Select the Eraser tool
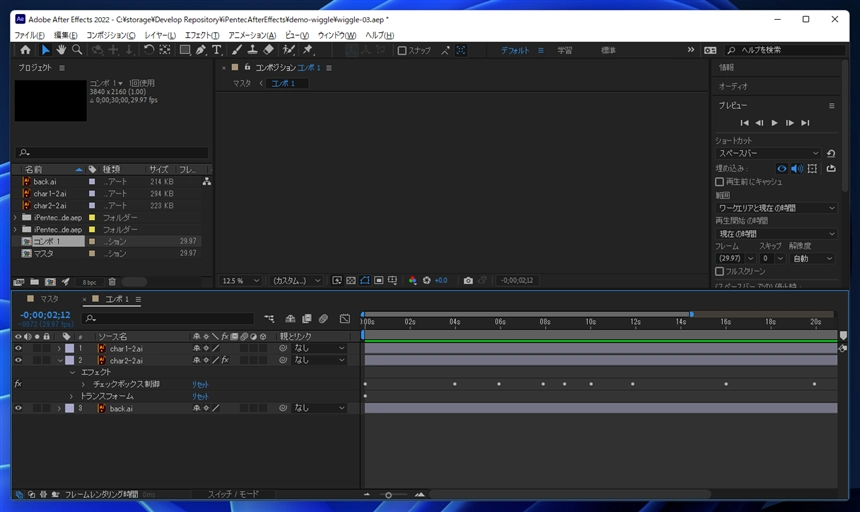This screenshot has height=512, width=860. coord(268,50)
